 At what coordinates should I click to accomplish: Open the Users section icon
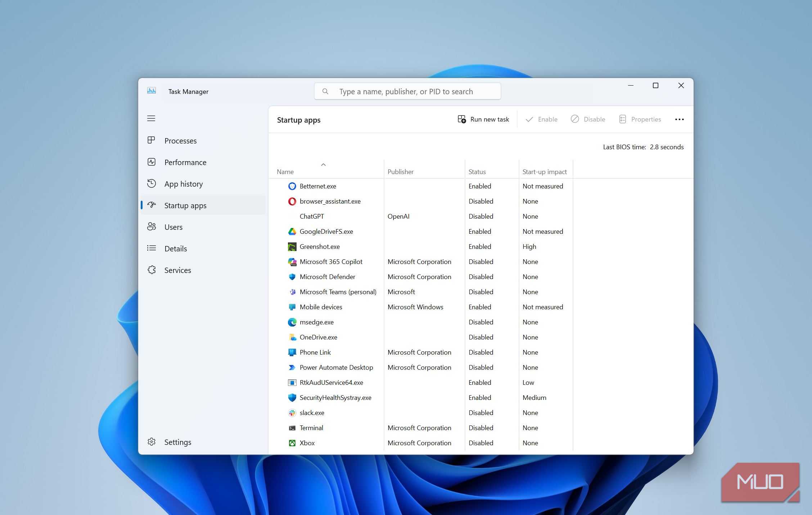152,227
